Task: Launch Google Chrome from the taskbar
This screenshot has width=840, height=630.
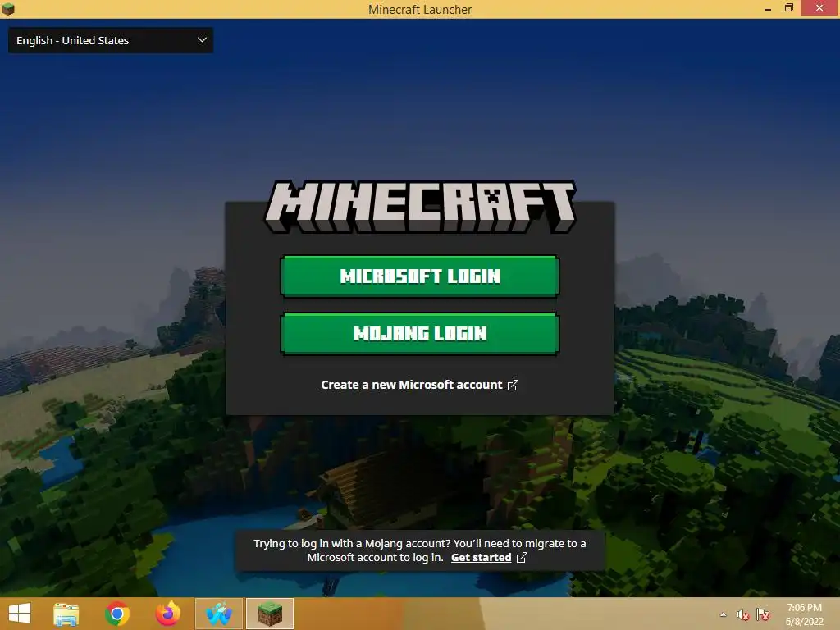Action: pos(116,614)
